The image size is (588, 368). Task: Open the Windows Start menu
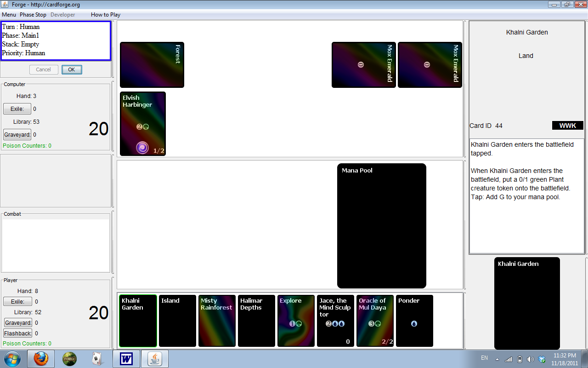click(12, 359)
